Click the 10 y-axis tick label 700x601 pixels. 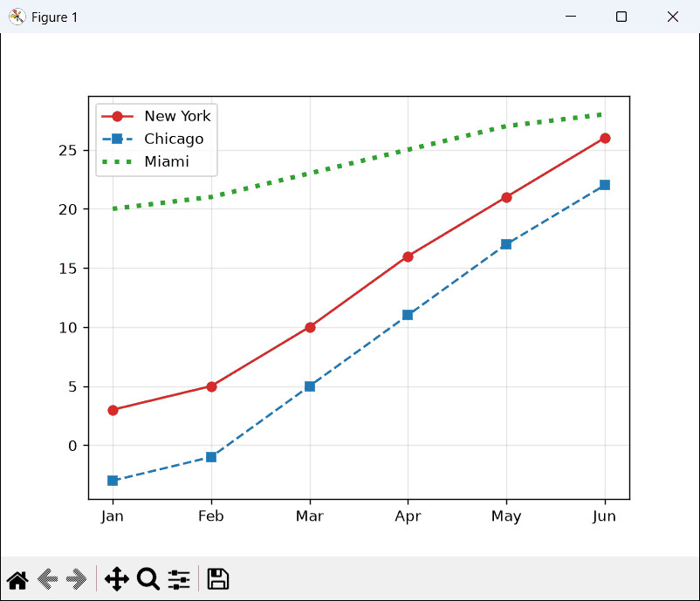pos(67,328)
